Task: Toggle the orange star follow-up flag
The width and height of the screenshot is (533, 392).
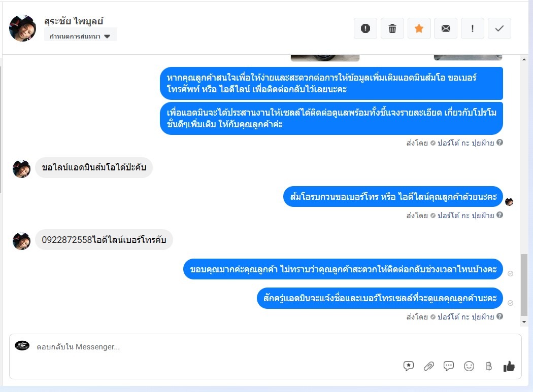Action: (x=419, y=28)
